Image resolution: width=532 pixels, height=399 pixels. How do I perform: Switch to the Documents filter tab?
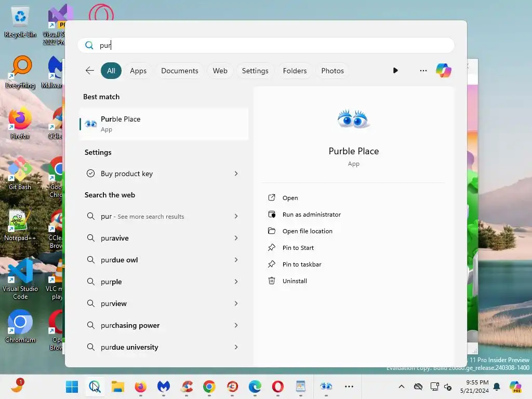point(179,71)
